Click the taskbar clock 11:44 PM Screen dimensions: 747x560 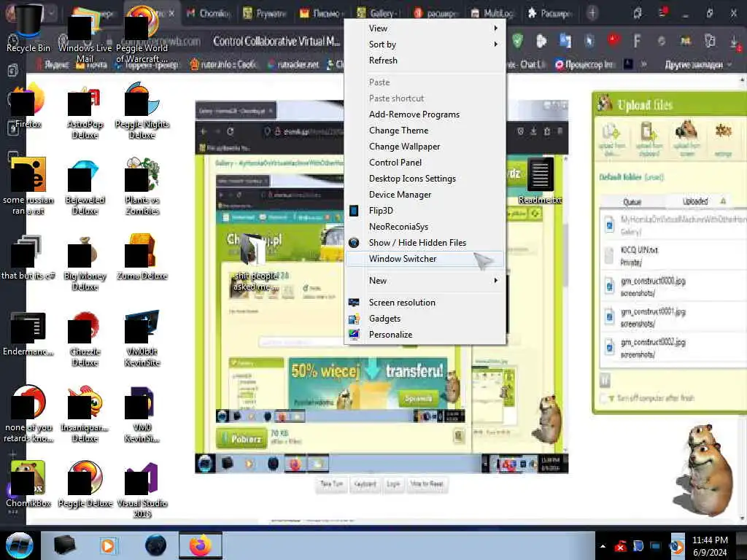pyautogui.click(x=710, y=545)
